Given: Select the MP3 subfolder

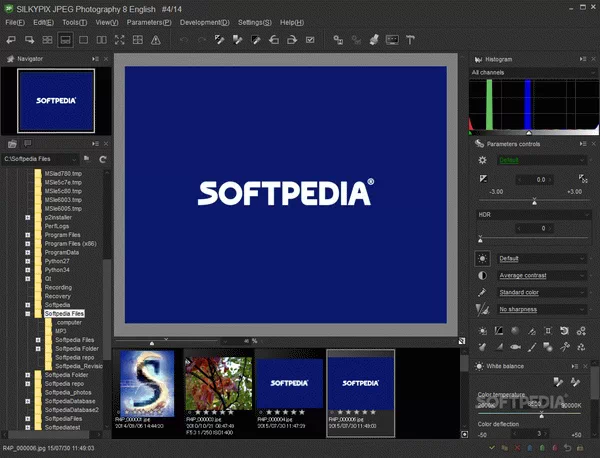Looking at the screenshot, I should 60,331.
